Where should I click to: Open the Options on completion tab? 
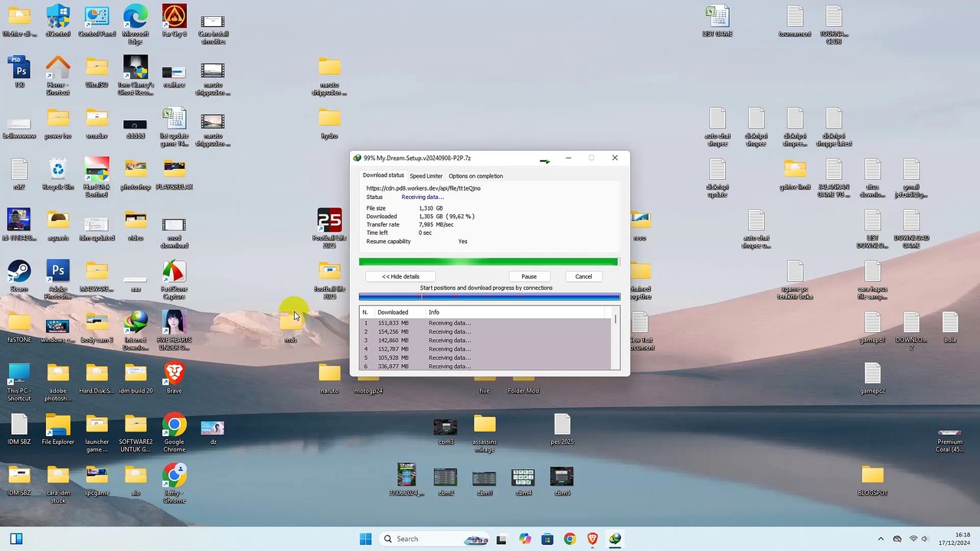(x=475, y=176)
